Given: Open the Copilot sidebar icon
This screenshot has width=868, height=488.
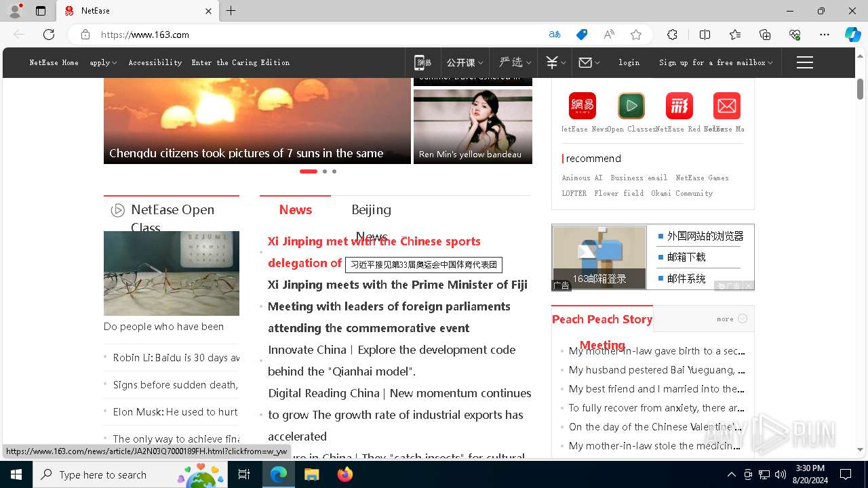Looking at the screenshot, I should pos(852,35).
